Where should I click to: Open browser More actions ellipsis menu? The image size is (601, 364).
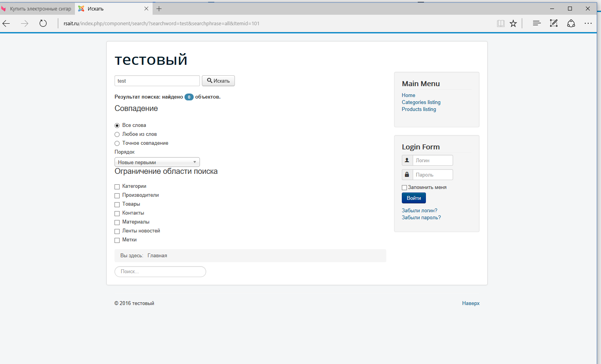point(588,24)
